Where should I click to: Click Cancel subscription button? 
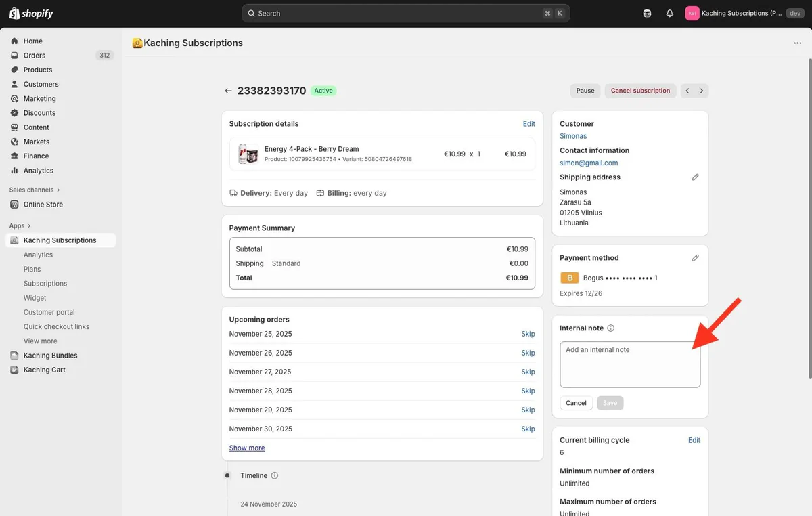[x=640, y=91]
